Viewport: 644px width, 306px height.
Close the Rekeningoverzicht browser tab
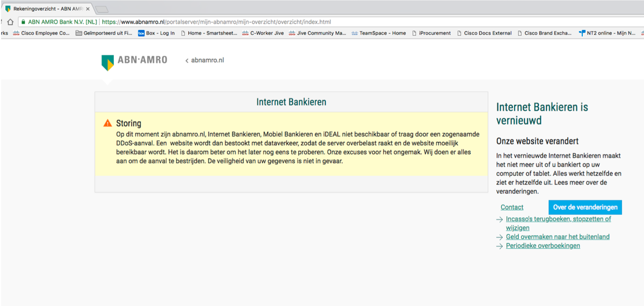coord(88,9)
